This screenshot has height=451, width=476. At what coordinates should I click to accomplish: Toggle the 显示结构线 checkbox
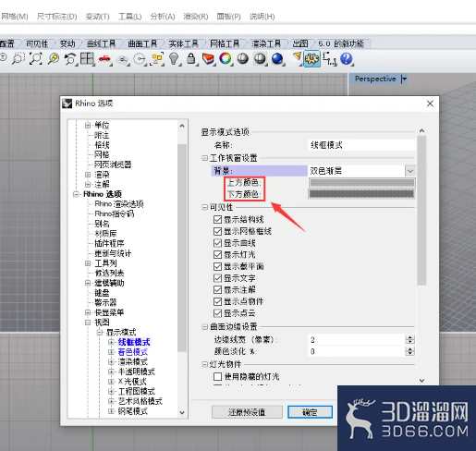(x=217, y=219)
